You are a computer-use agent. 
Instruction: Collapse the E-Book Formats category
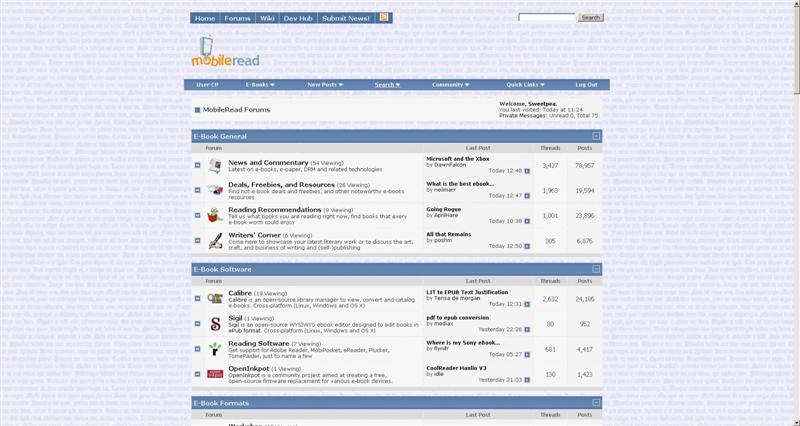pyautogui.click(x=595, y=403)
